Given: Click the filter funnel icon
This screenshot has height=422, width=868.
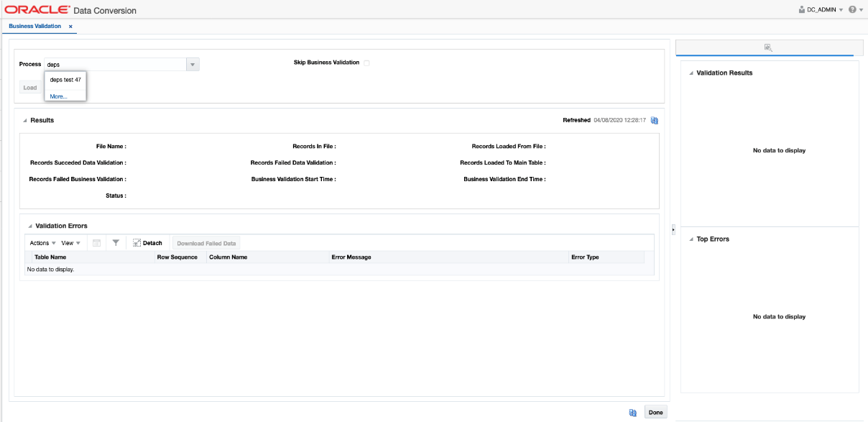Looking at the screenshot, I should [x=116, y=243].
